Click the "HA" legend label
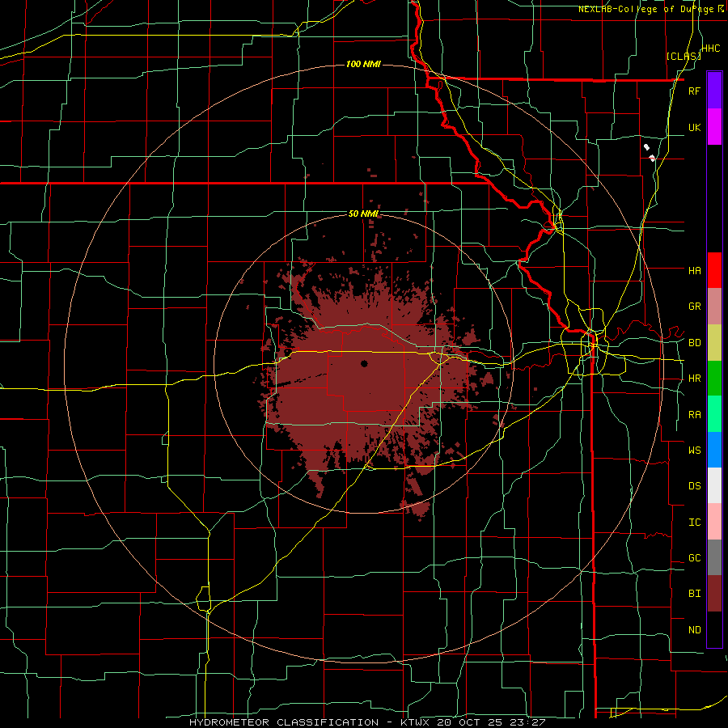 694,271
